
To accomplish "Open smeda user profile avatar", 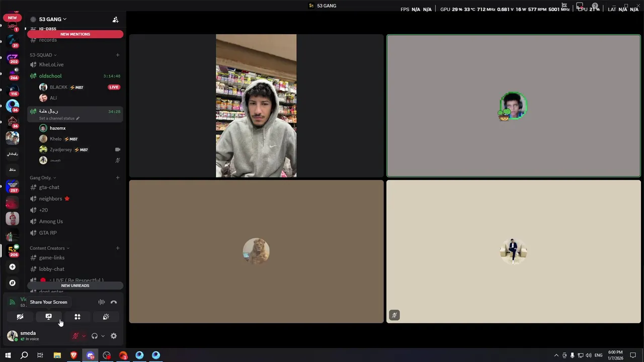I will [13, 336].
